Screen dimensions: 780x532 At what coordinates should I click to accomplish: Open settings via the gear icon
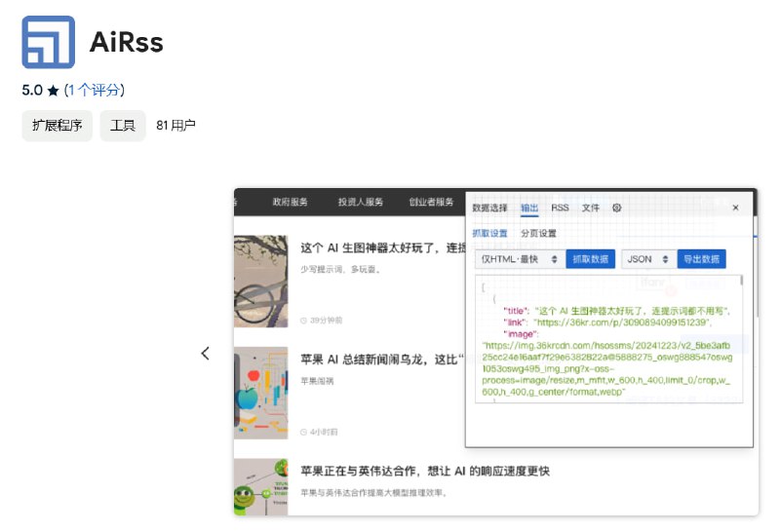[616, 208]
